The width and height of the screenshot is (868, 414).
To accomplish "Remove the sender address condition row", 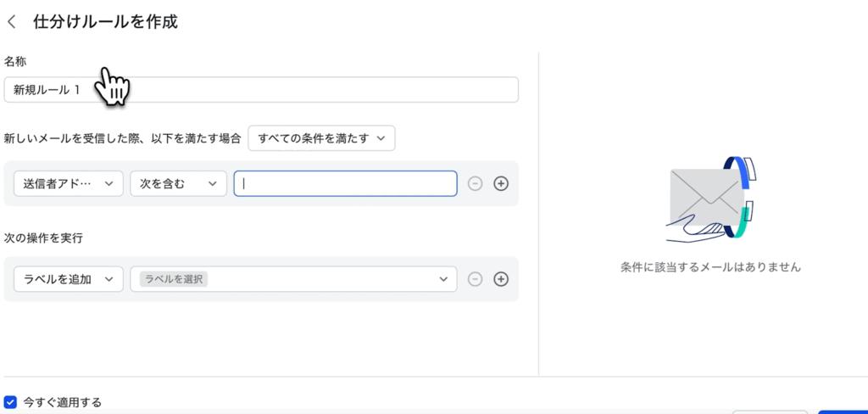I will (x=476, y=184).
